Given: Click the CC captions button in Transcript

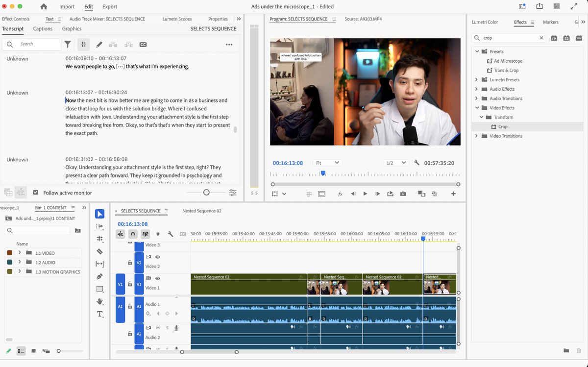Looking at the screenshot, I should (143, 45).
